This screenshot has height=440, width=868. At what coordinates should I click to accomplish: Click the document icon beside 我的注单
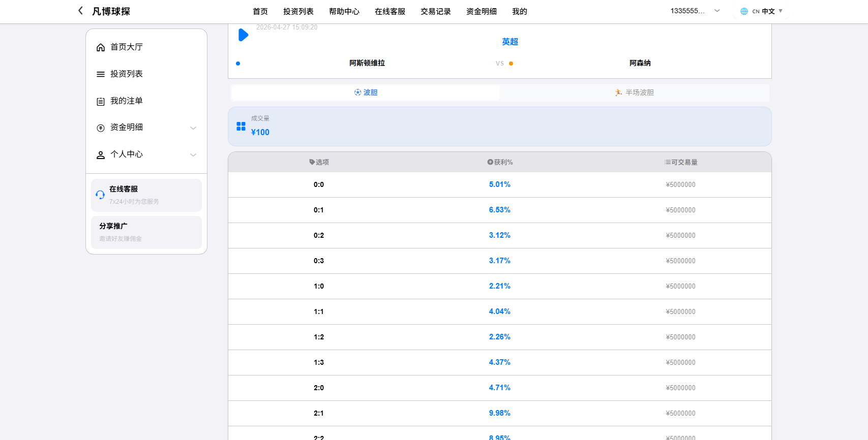pos(101,101)
